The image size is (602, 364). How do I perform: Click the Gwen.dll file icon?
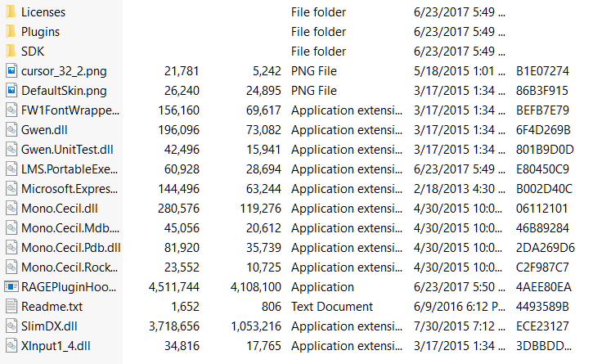click(11, 130)
